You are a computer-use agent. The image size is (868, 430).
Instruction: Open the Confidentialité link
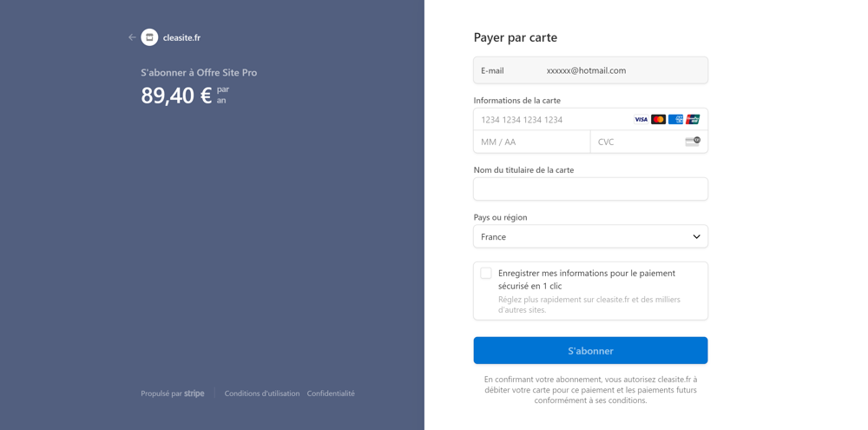pyautogui.click(x=331, y=394)
